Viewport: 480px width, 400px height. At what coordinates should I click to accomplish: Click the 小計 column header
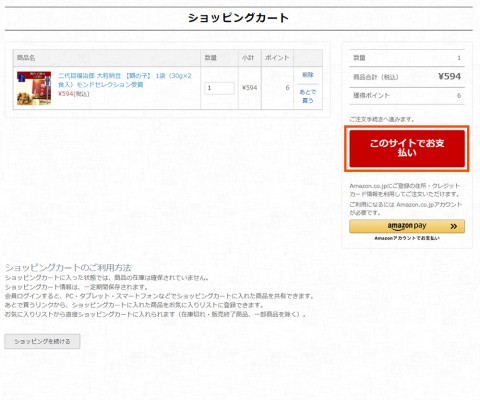(248, 58)
